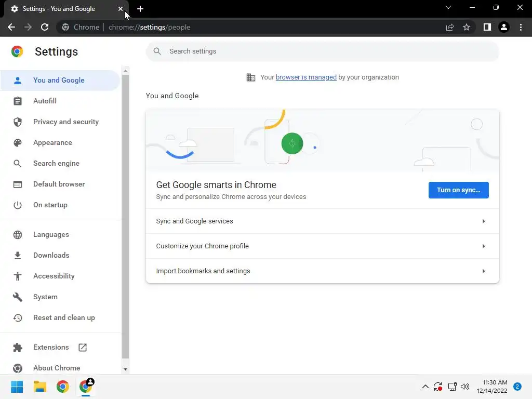Image resolution: width=532 pixels, height=399 pixels.
Task: Follow the browser is managed link
Action: coord(306,77)
